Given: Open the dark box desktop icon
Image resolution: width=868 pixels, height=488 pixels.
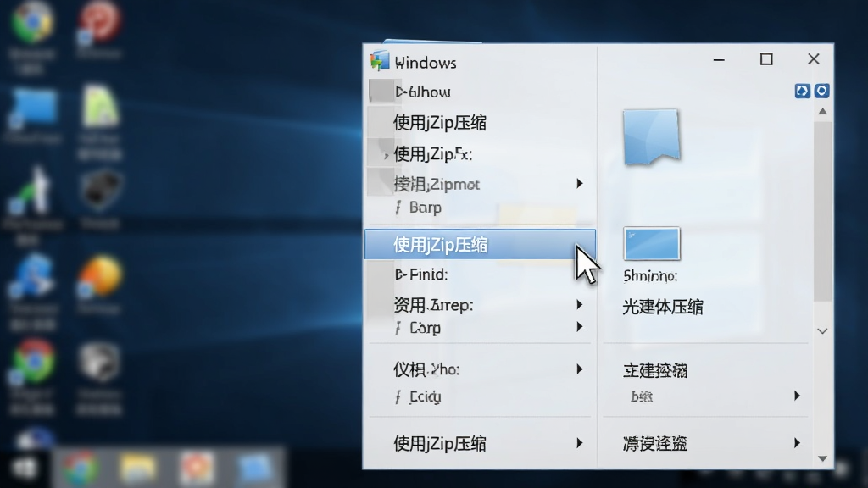Looking at the screenshot, I should 100,191.
